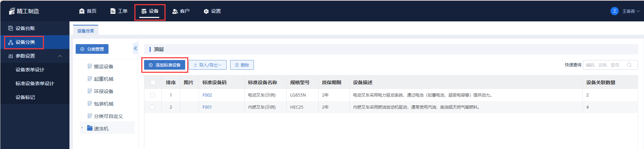This screenshot has width=644, height=149.
Task: Click the 包装机械 category document icon
Action: (90, 103)
